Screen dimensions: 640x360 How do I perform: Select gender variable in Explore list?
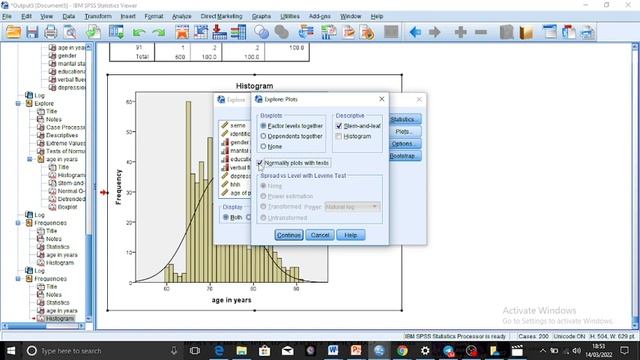point(239,142)
